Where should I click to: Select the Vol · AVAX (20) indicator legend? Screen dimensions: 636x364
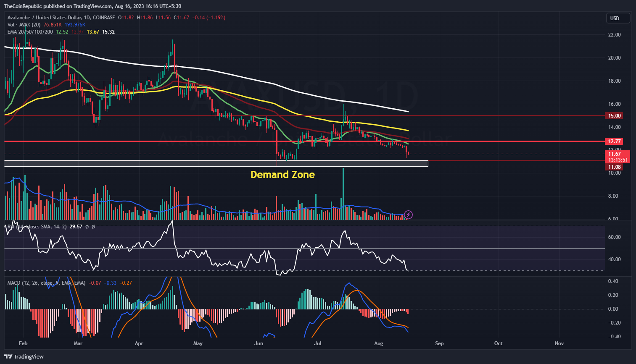[24, 25]
